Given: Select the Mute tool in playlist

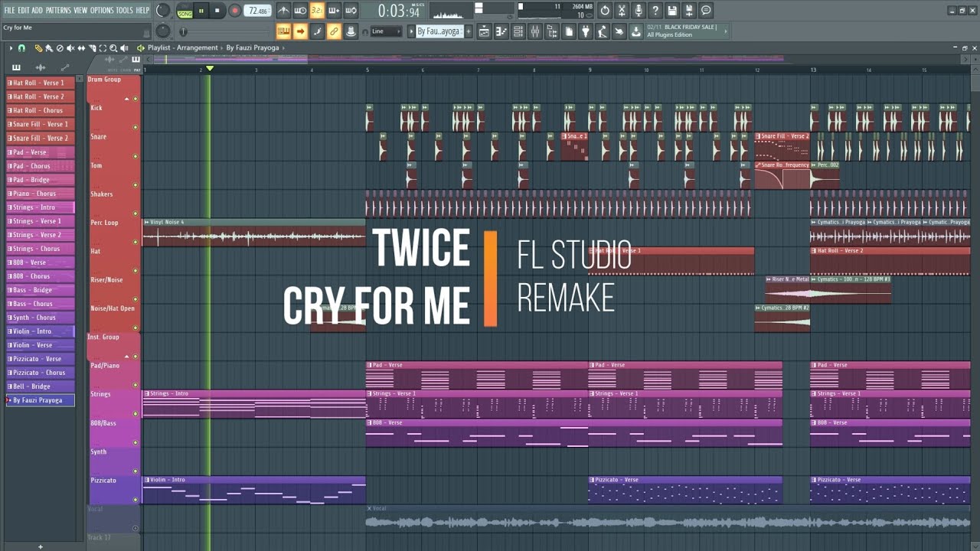Looking at the screenshot, I should pos(70,48).
